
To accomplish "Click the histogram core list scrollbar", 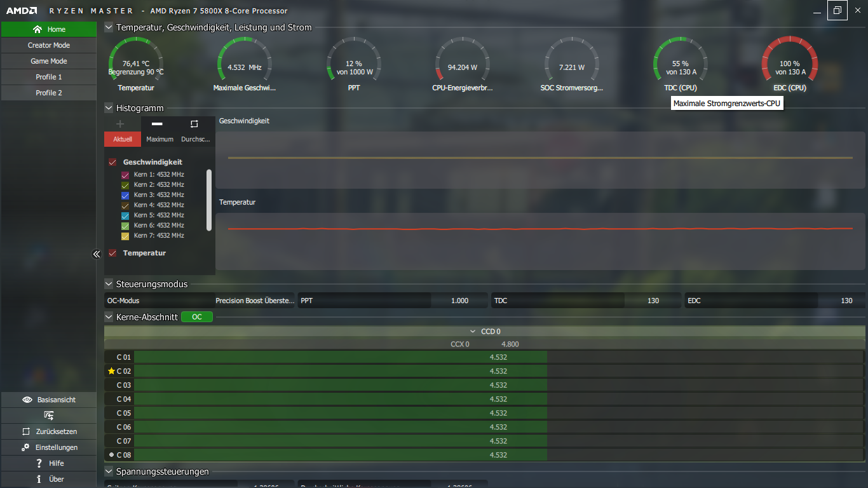I will [210, 200].
